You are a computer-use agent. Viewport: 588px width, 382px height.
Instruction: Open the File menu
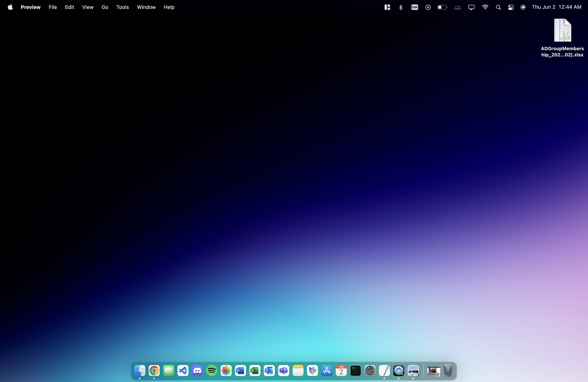(x=53, y=7)
